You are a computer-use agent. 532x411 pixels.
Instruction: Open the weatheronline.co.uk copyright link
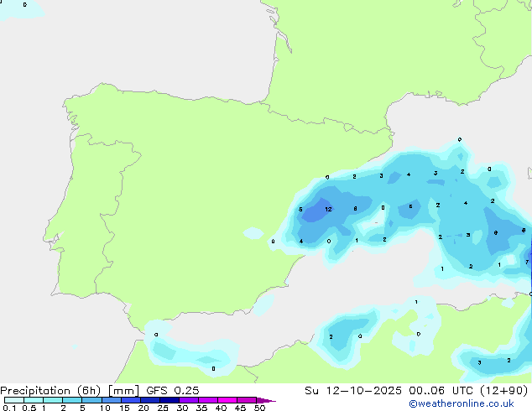pos(461,403)
